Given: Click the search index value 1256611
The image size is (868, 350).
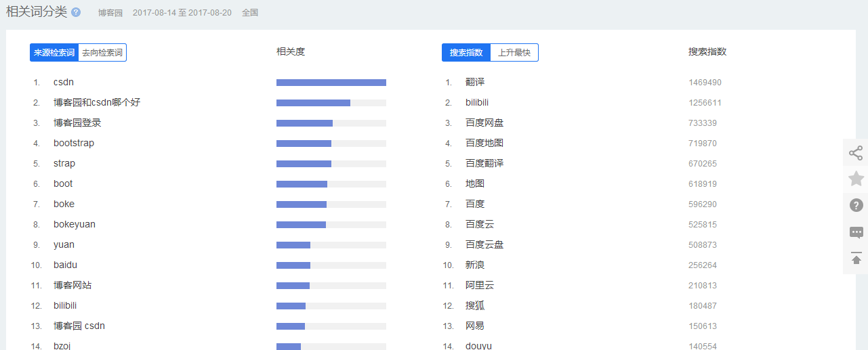Looking at the screenshot, I should tap(705, 103).
